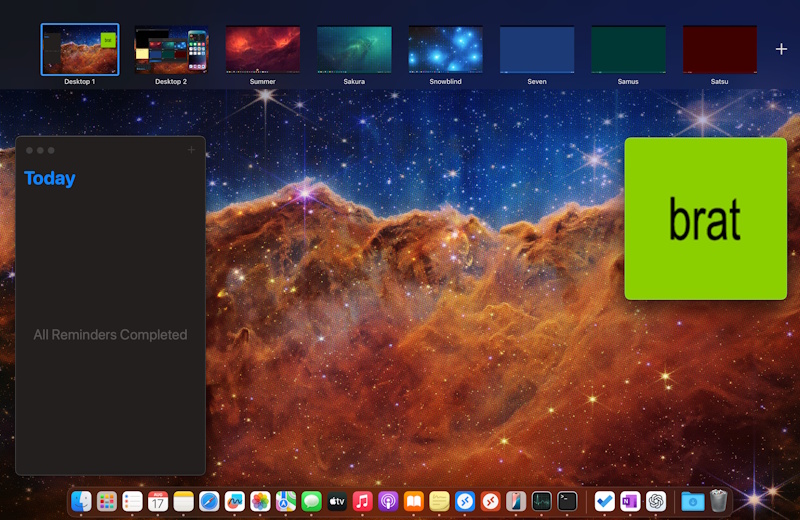800x520 pixels.
Task: Open the Apple TV dock icon
Action: click(x=337, y=502)
